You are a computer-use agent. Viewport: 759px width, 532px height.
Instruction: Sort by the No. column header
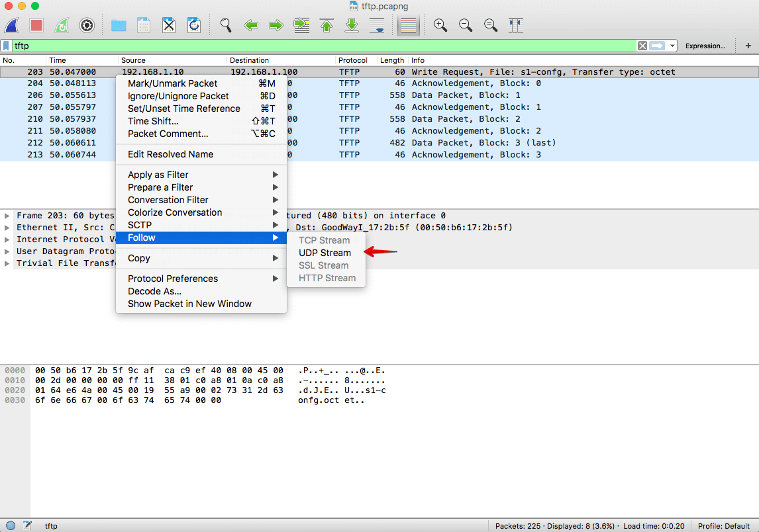coord(23,60)
